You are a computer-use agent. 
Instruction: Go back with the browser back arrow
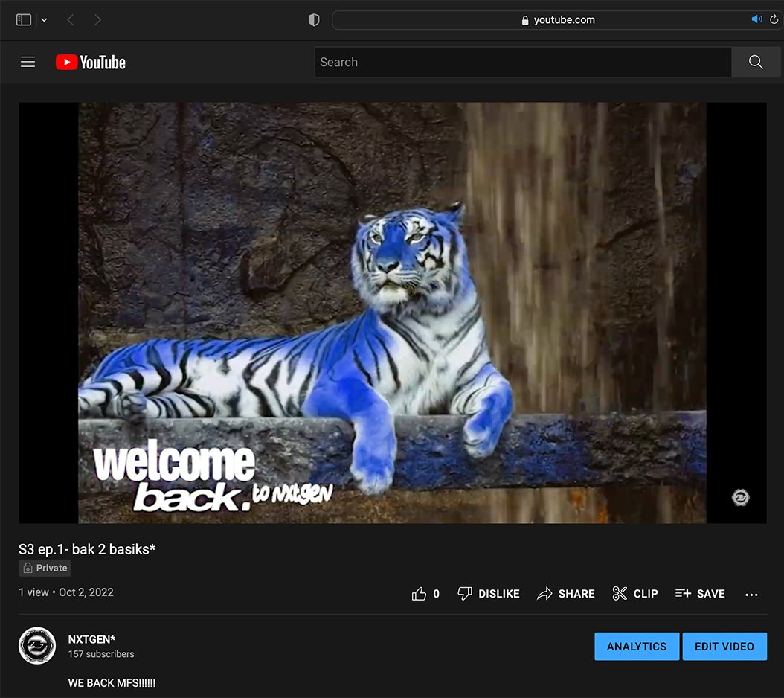(71, 19)
